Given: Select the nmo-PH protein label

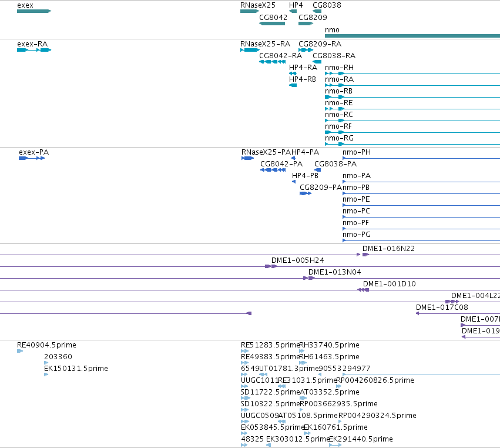Looking at the screenshot, I should pos(357,152).
